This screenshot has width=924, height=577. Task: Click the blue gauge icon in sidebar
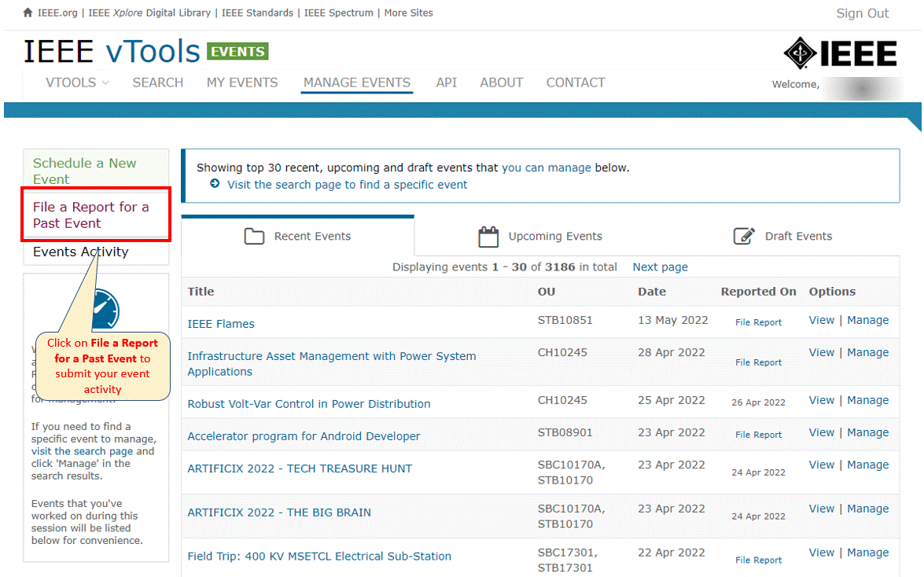(x=106, y=309)
